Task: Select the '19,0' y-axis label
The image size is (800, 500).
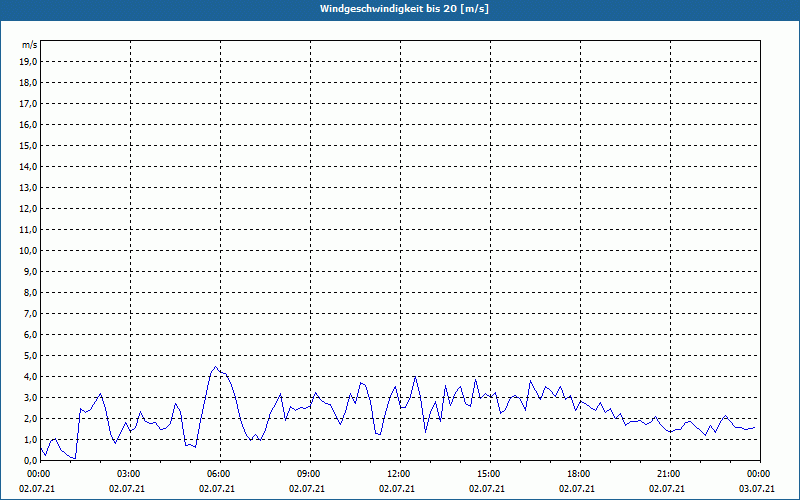Action: click(28, 62)
